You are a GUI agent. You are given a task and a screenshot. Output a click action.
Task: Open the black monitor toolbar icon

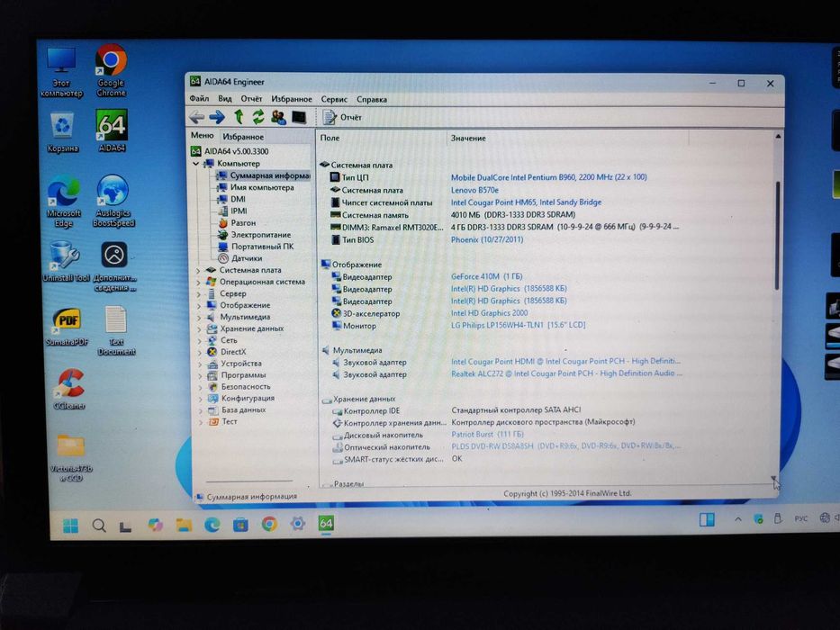coord(299,117)
